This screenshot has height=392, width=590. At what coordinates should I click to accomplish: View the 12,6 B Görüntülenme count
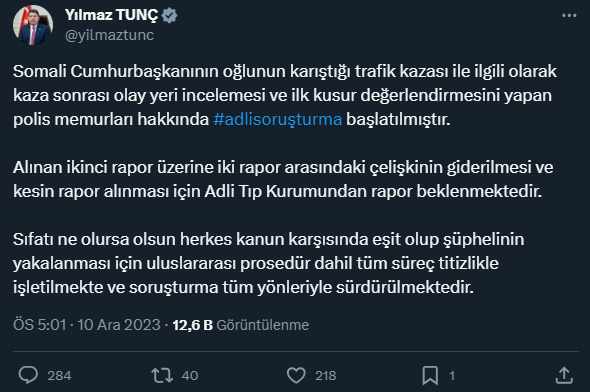pos(241,325)
